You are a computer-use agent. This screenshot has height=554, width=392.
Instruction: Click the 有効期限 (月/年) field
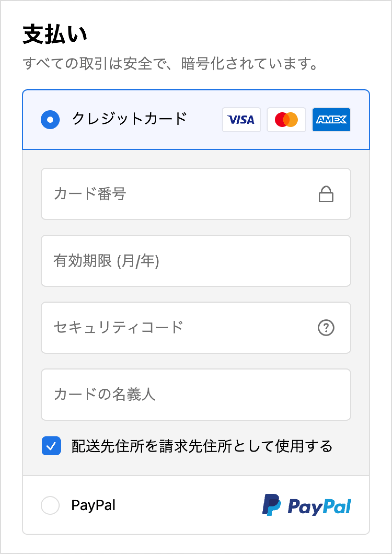point(196,261)
